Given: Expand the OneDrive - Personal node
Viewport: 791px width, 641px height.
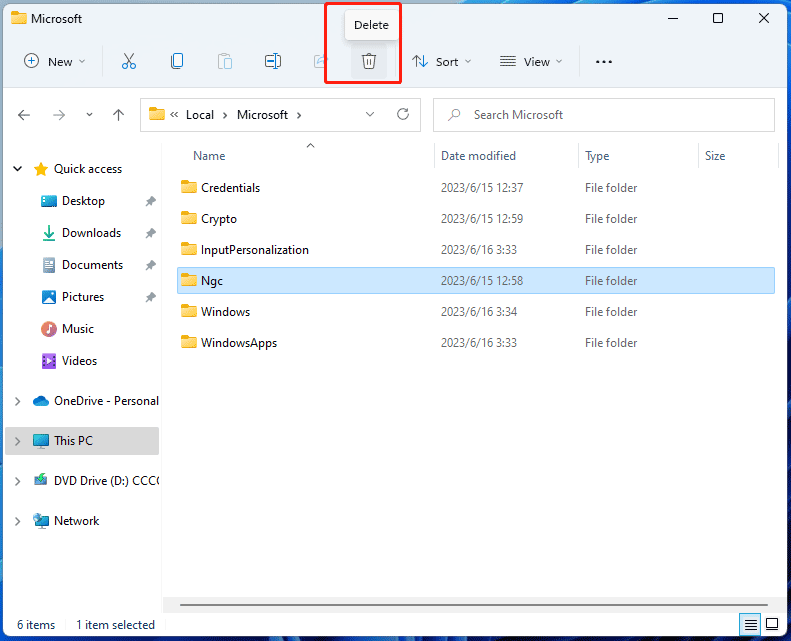Looking at the screenshot, I should [x=18, y=401].
